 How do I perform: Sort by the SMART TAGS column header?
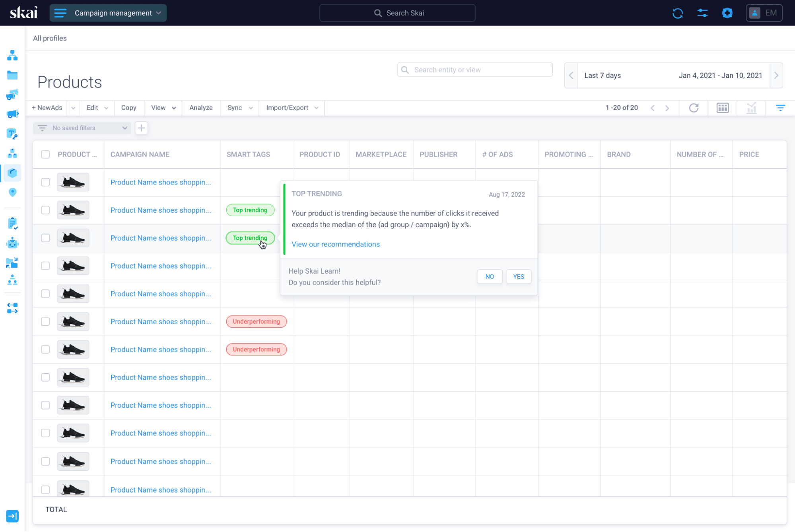(x=248, y=154)
